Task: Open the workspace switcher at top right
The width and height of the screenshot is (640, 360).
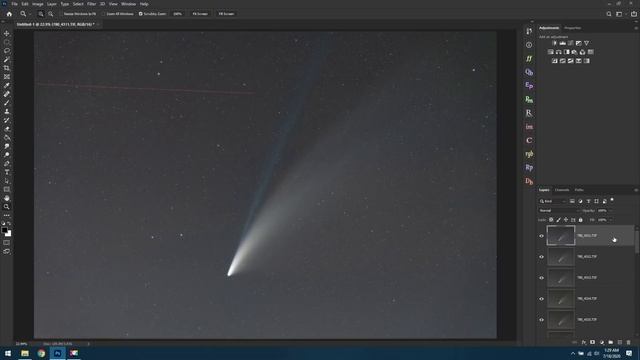Action: [620, 14]
